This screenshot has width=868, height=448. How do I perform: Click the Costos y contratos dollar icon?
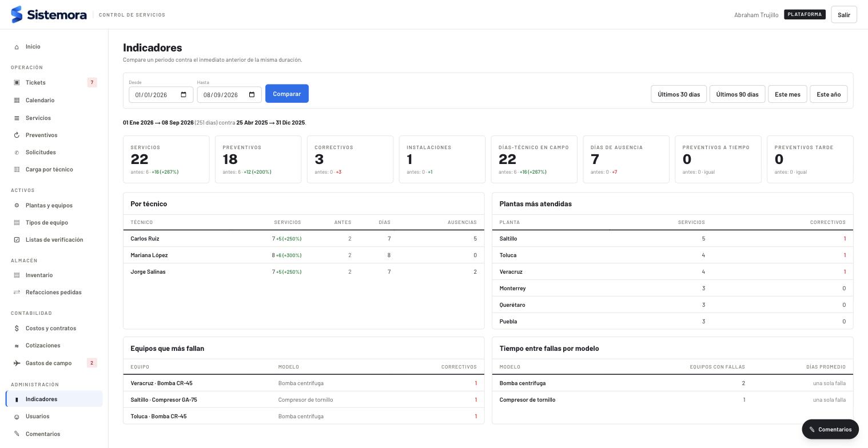17,329
